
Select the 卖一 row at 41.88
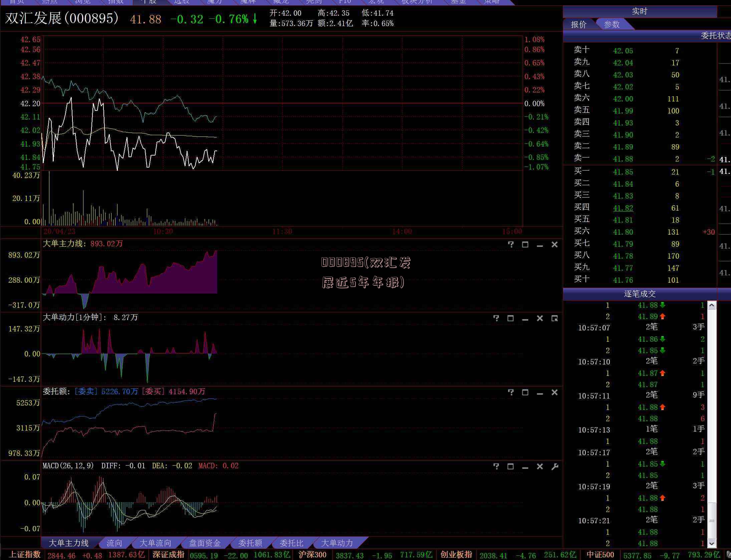(x=640, y=159)
